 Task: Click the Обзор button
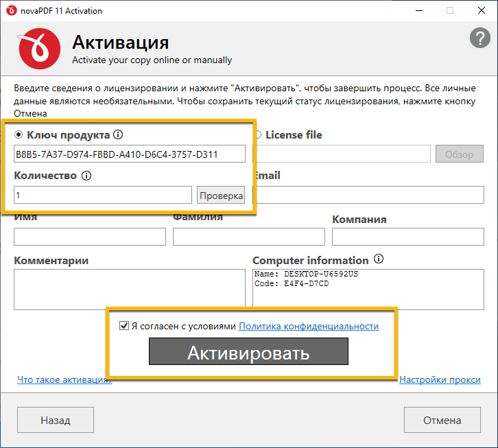tap(460, 154)
